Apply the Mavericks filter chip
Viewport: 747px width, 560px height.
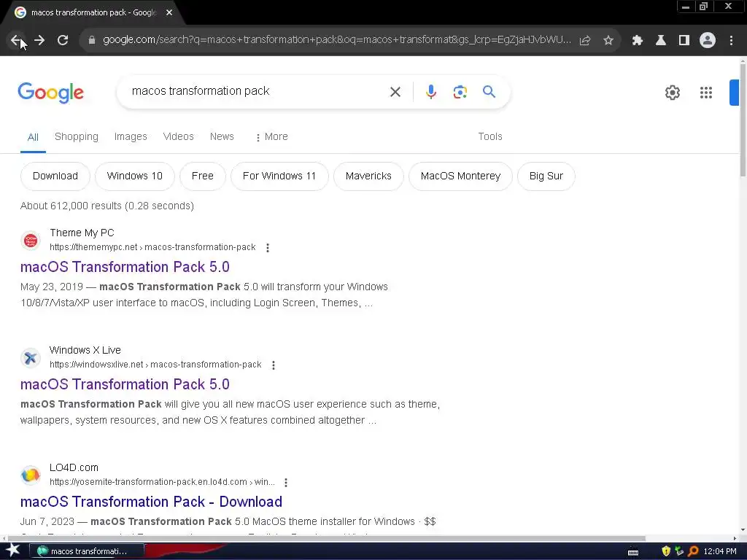pos(368,176)
